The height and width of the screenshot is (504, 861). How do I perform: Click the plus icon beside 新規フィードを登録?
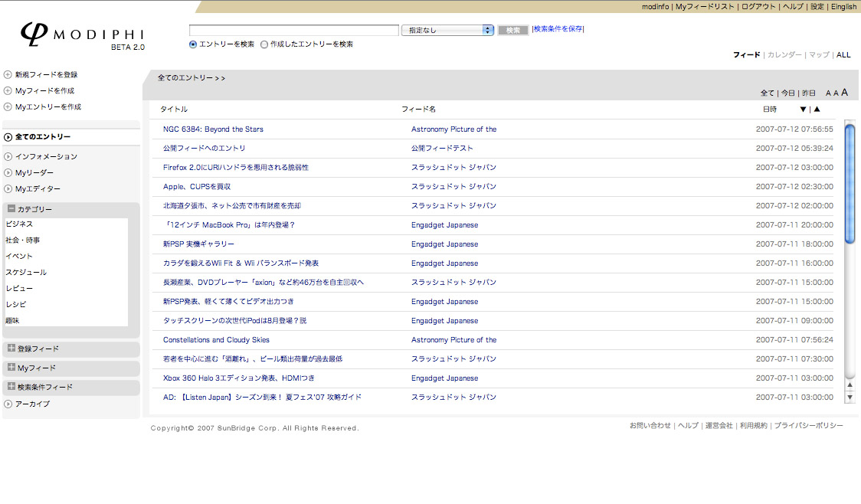pyautogui.click(x=8, y=75)
